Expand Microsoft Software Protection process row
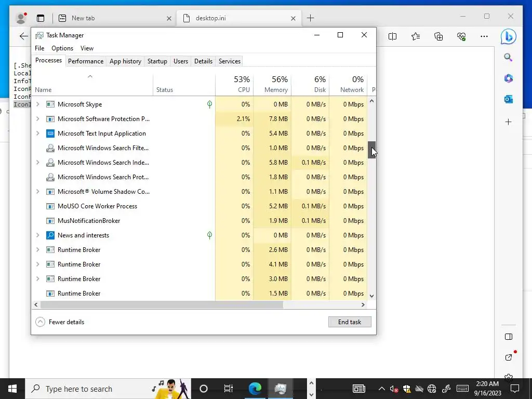 point(37,119)
